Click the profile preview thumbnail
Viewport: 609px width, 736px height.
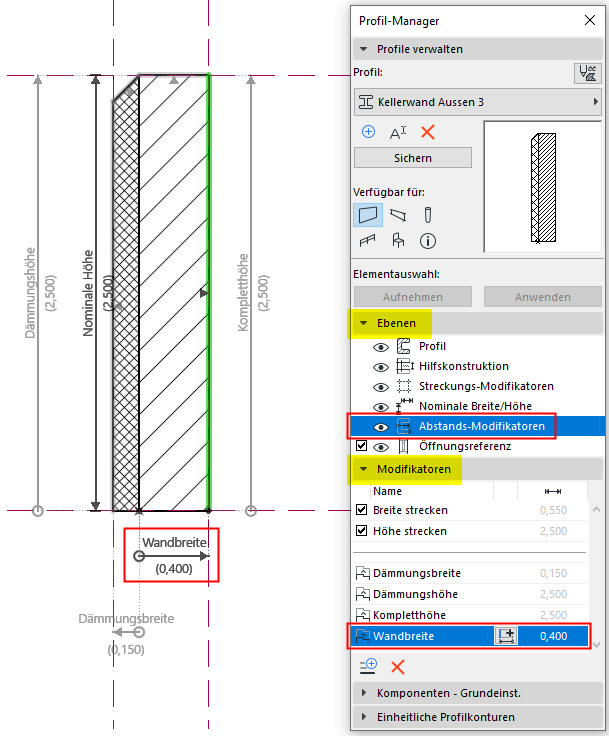pyautogui.click(x=543, y=187)
